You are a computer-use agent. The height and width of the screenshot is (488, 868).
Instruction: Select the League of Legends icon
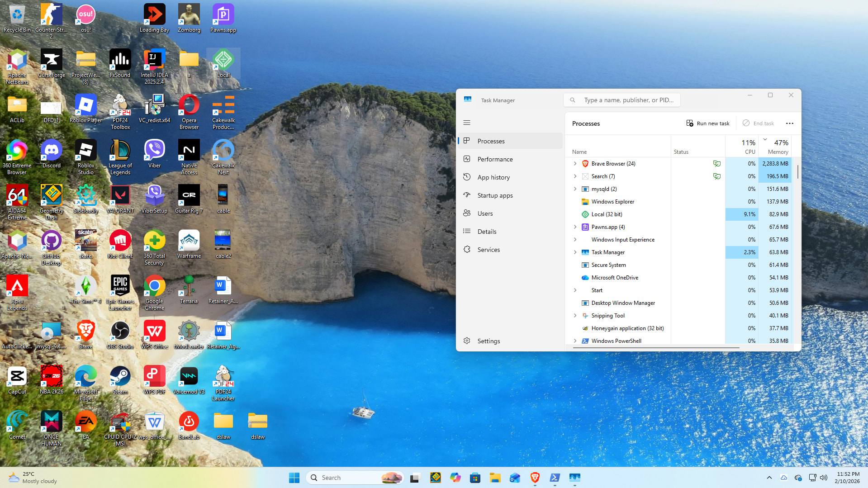click(120, 157)
